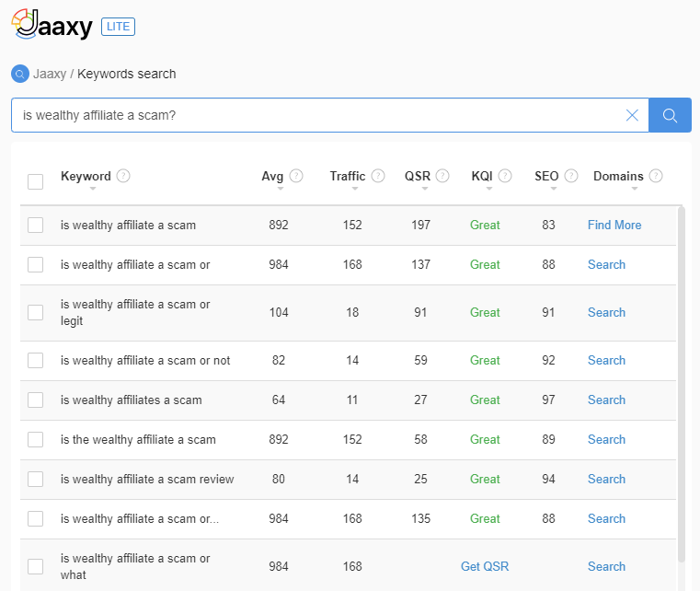The height and width of the screenshot is (591, 700).
Task: Click Avg value 82
Action: 279,360
